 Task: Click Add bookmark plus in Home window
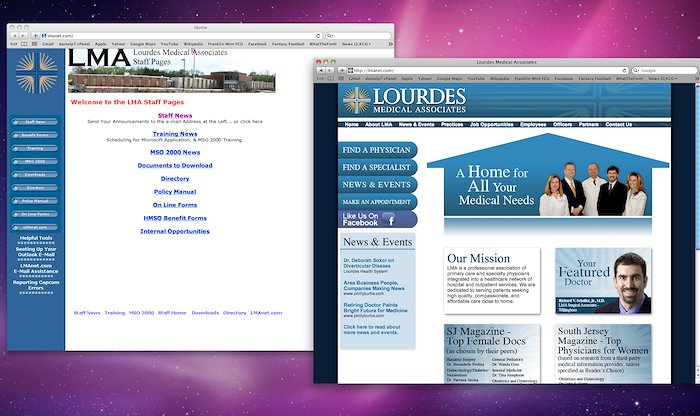click(x=35, y=36)
